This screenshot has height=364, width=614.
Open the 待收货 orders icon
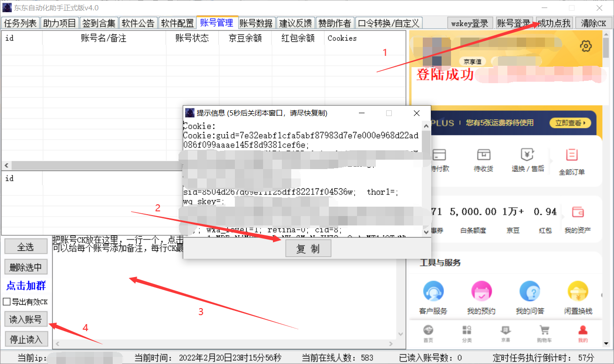(x=483, y=155)
